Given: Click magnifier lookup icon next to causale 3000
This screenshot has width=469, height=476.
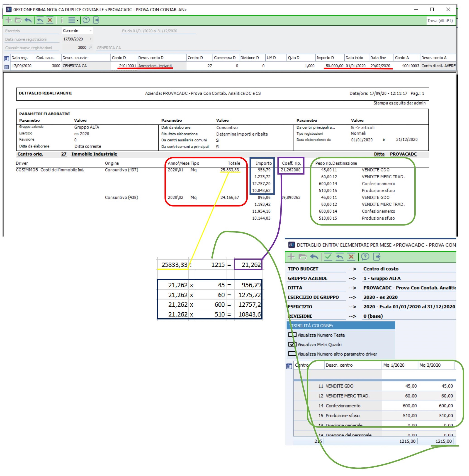Looking at the screenshot, I should coord(90,47).
